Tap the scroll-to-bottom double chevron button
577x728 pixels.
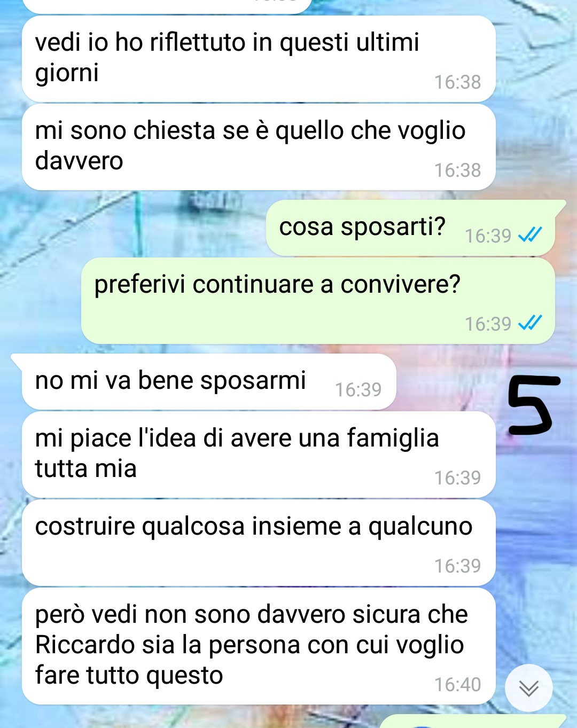point(528,688)
